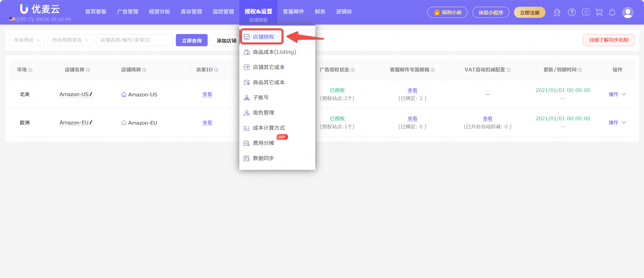Click the info icon next to 店铺名称 header
Viewport: 644px width, 278px height.
(88, 70)
